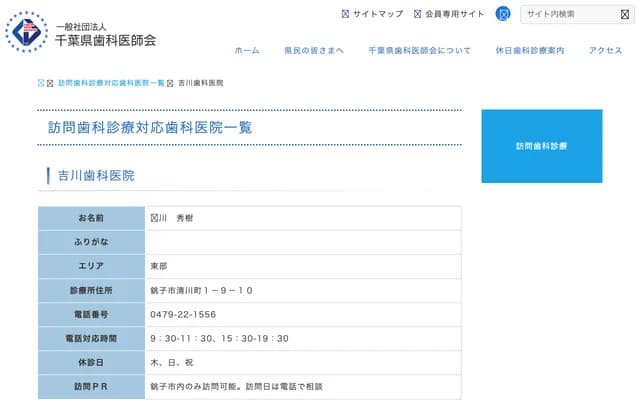Go to ホーム in the navigation menu
Screen dimensions: 640x400
[x=247, y=50]
